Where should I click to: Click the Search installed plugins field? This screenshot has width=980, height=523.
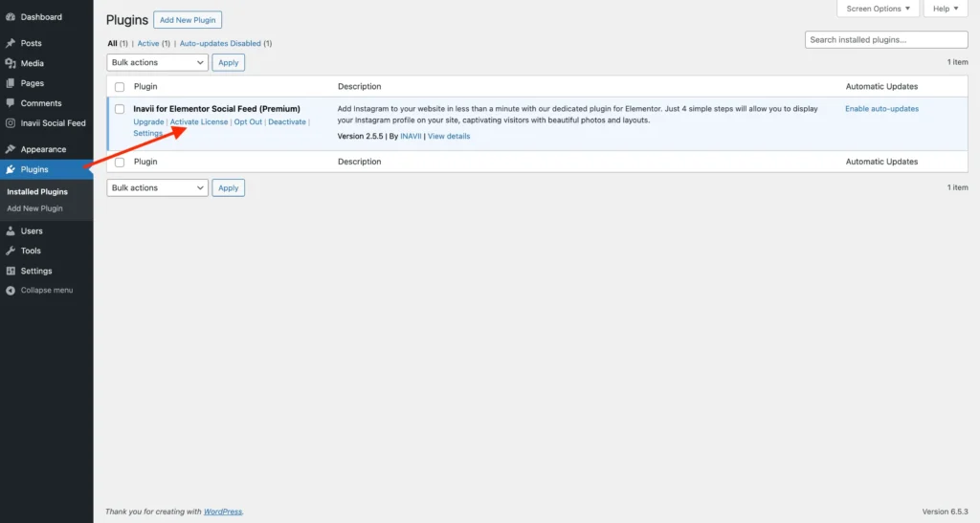pyautogui.click(x=886, y=39)
